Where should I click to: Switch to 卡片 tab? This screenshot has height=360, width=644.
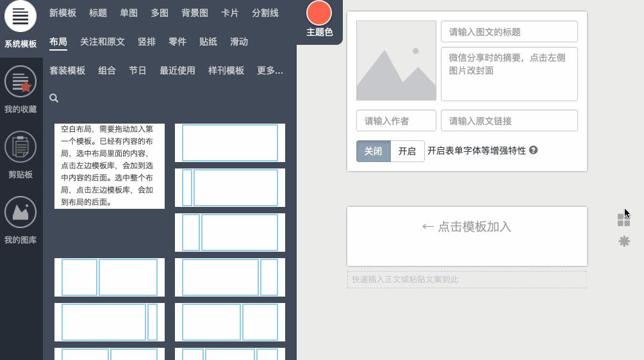tap(230, 13)
